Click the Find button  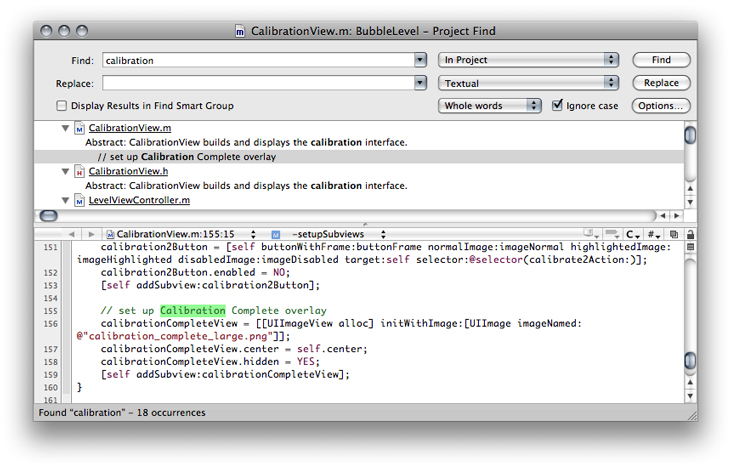(x=661, y=60)
